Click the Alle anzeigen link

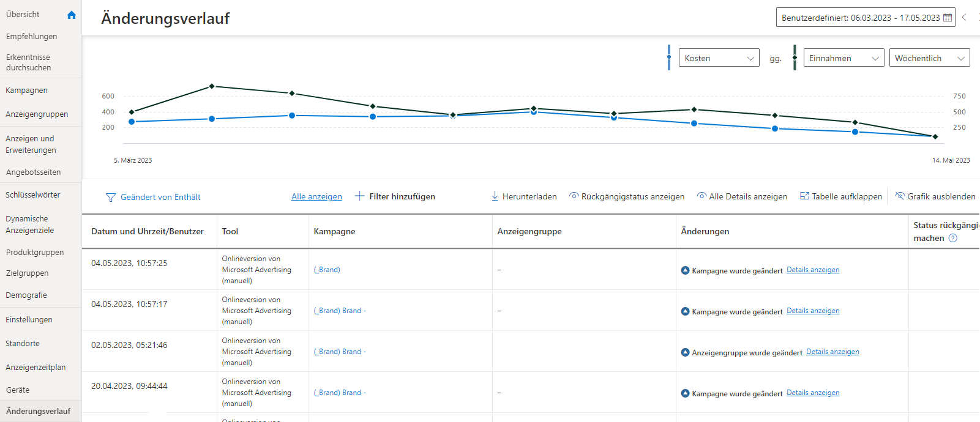click(316, 197)
